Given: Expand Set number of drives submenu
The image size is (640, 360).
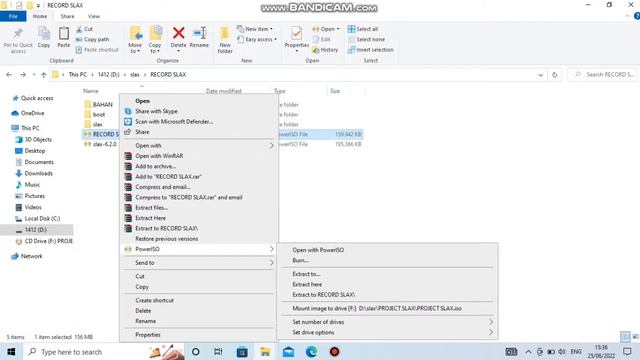Looking at the screenshot, I should click(x=387, y=322).
